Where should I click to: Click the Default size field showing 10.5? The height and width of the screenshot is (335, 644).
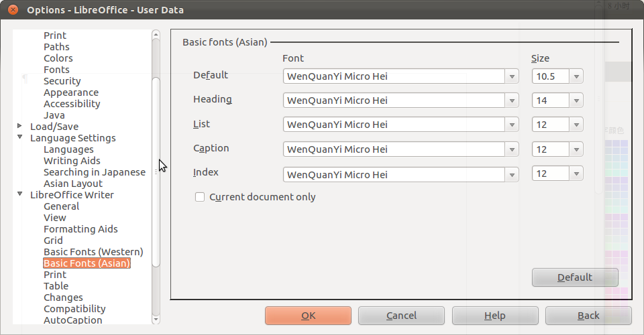click(x=551, y=76)
